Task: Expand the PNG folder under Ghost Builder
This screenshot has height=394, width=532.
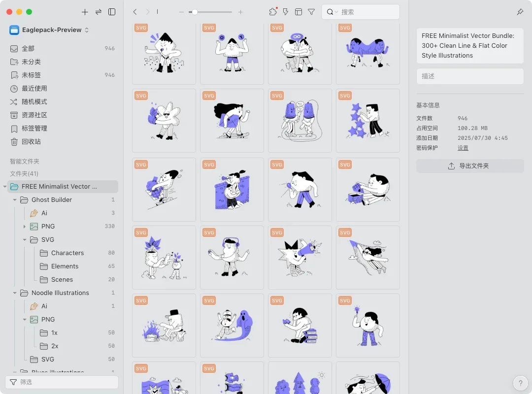Action: 25,227
